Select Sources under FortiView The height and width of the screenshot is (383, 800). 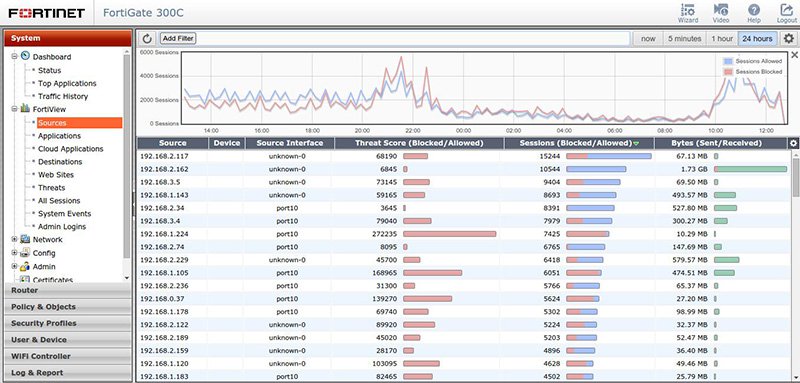[x=79, y=122]
